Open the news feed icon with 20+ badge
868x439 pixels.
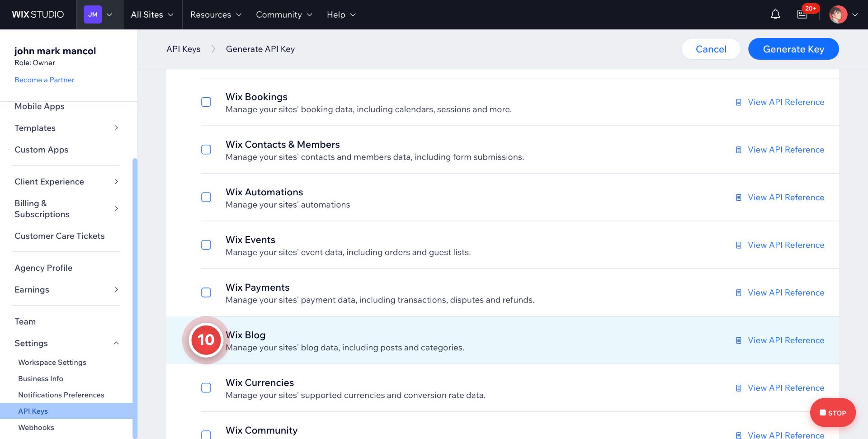coord(802,14)
